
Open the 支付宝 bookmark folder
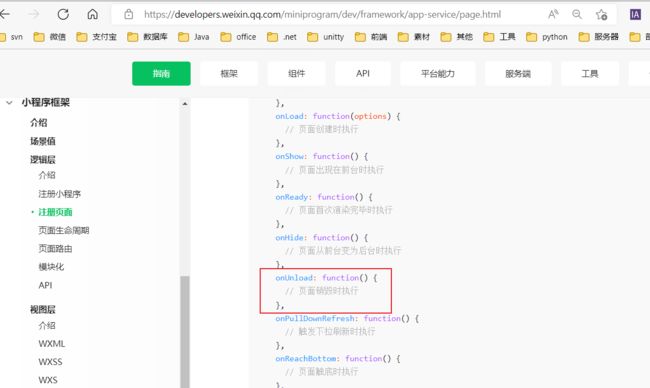pos(97,37)
